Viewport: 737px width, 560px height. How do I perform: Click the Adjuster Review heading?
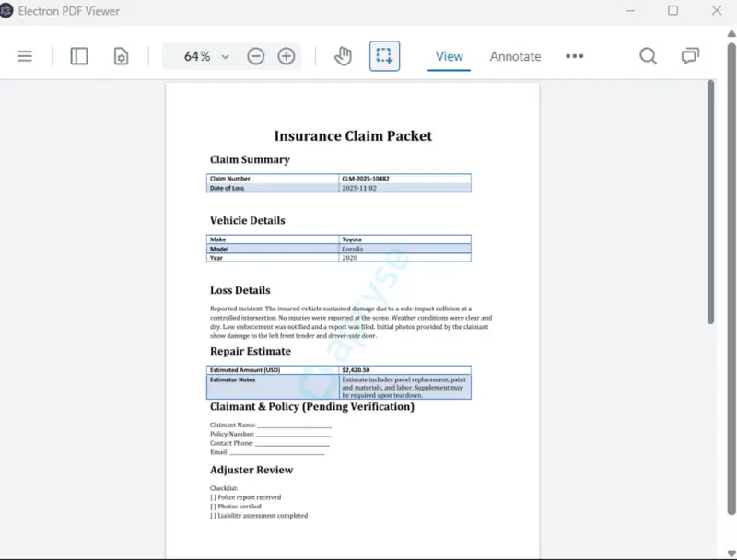tap(251, 470)
